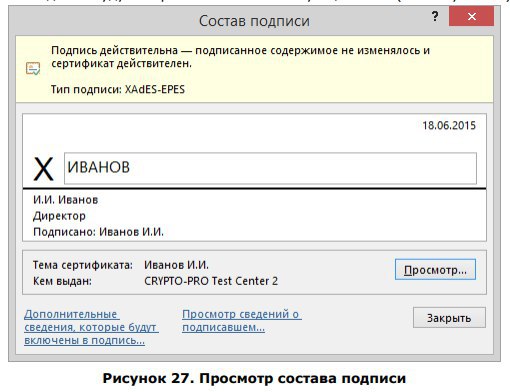Click the Кем выдан label
This screenshot has width=510, height=392.
coord(62,281)
